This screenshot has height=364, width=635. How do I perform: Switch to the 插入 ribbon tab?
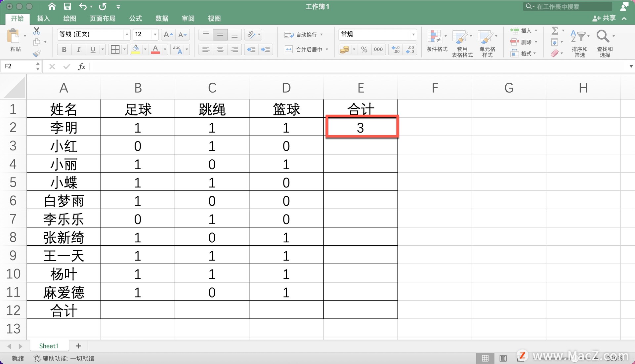point(43,19)
